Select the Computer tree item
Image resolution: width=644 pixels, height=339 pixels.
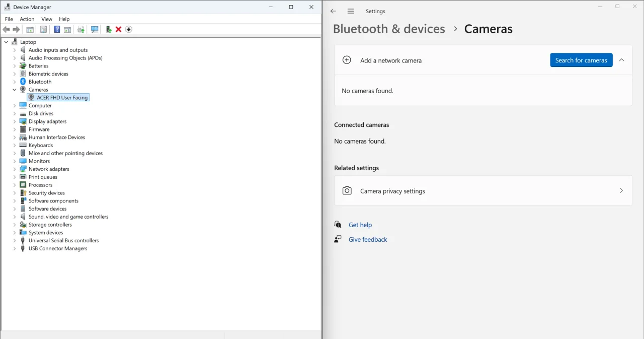point(40,106)
